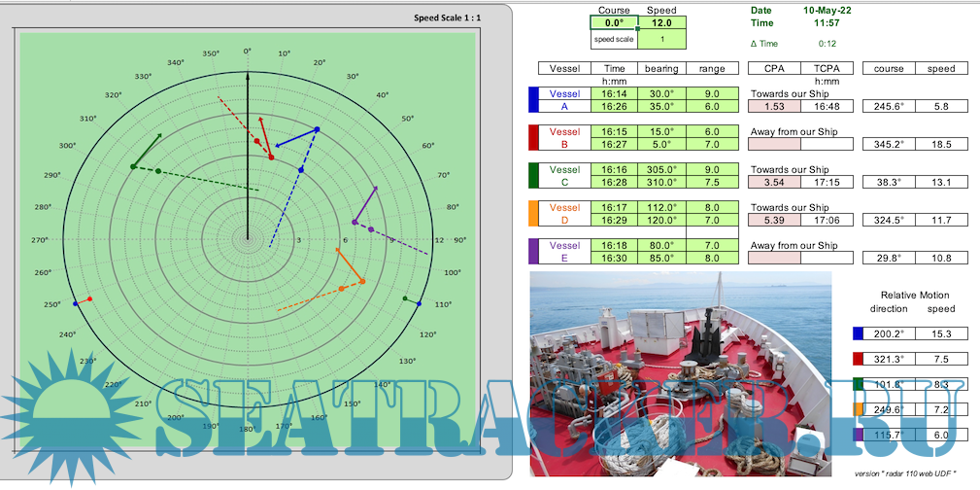
Task: Click Vessel A second range value 6.0
Action: [712, 107]
